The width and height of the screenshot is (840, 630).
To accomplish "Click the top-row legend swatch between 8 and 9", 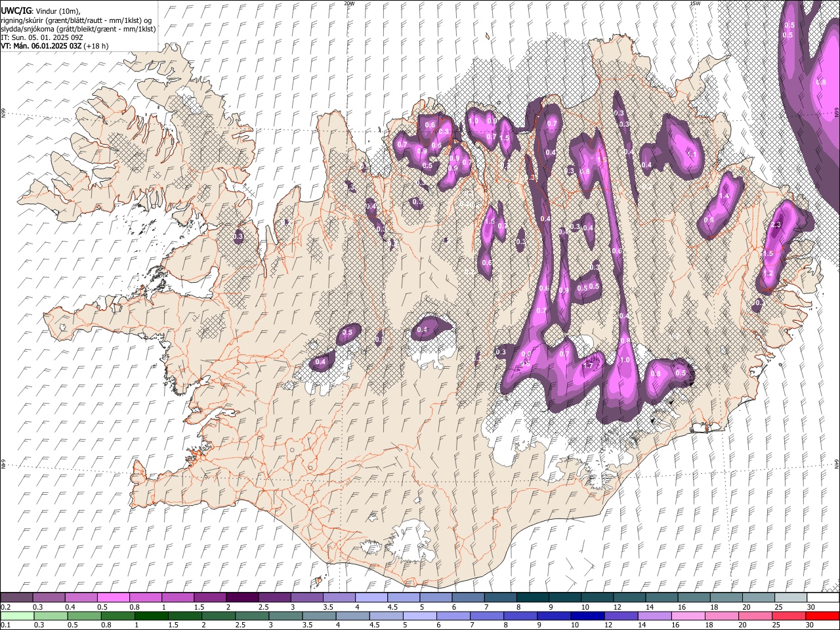I will point(533,598).
